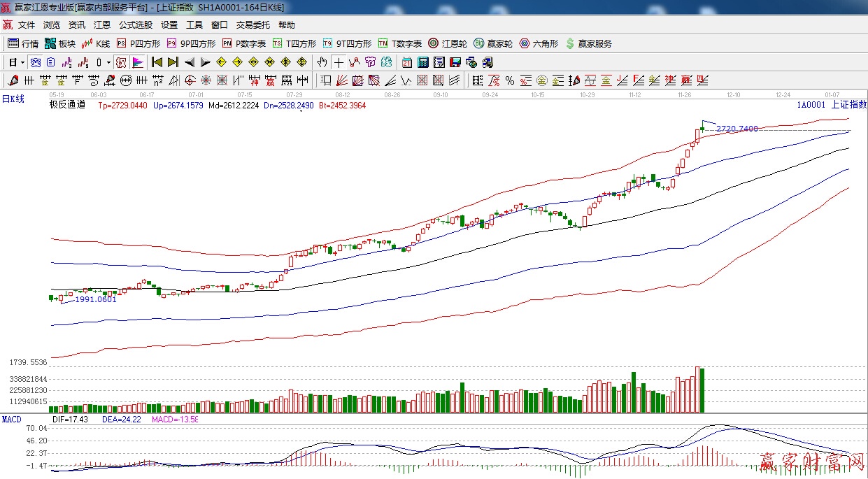
Task: Select the hand pan tool
Action: point(322,62)
